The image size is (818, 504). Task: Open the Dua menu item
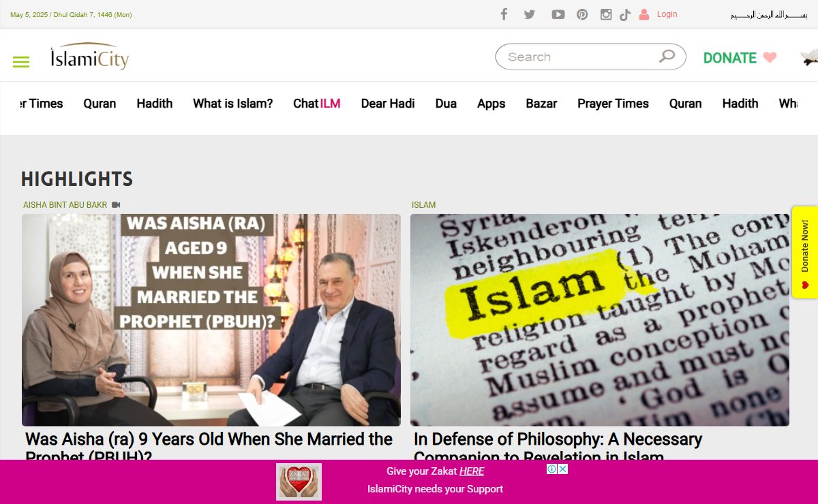[x=446, y=104]
